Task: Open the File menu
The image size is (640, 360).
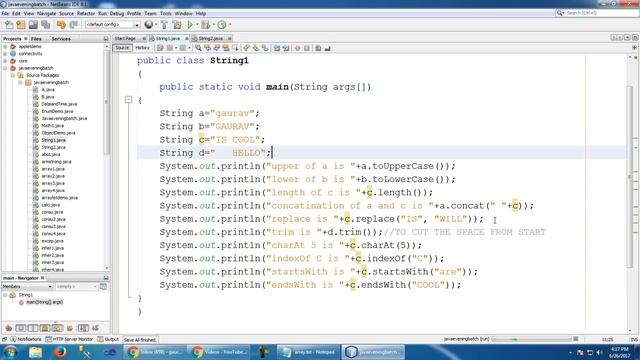Action: tap(5, 13)
